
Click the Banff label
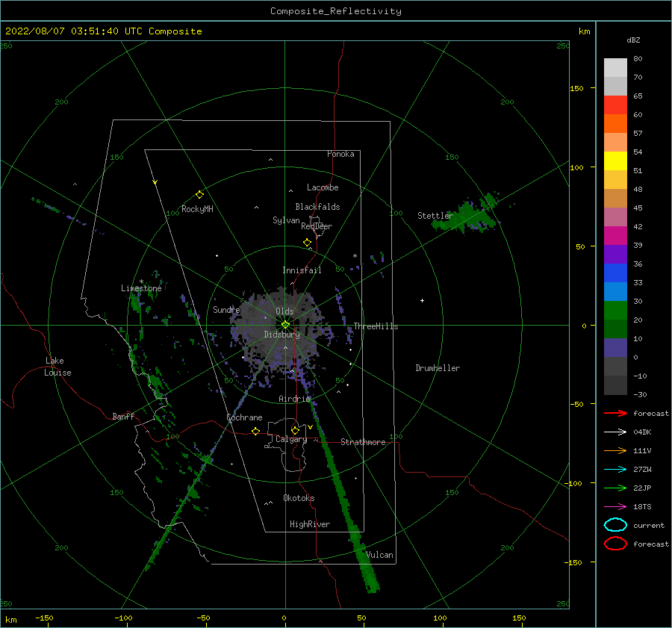pos(123,416)
